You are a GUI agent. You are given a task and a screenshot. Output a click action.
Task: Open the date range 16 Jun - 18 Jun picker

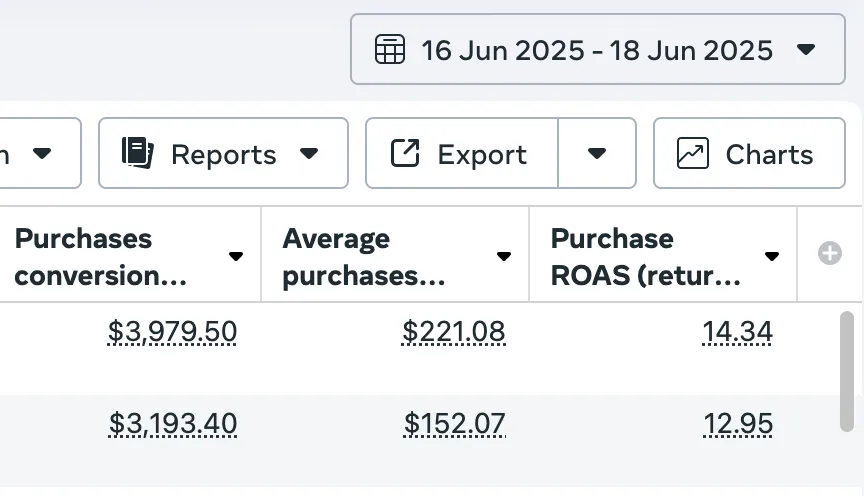(x=597, y=49)
